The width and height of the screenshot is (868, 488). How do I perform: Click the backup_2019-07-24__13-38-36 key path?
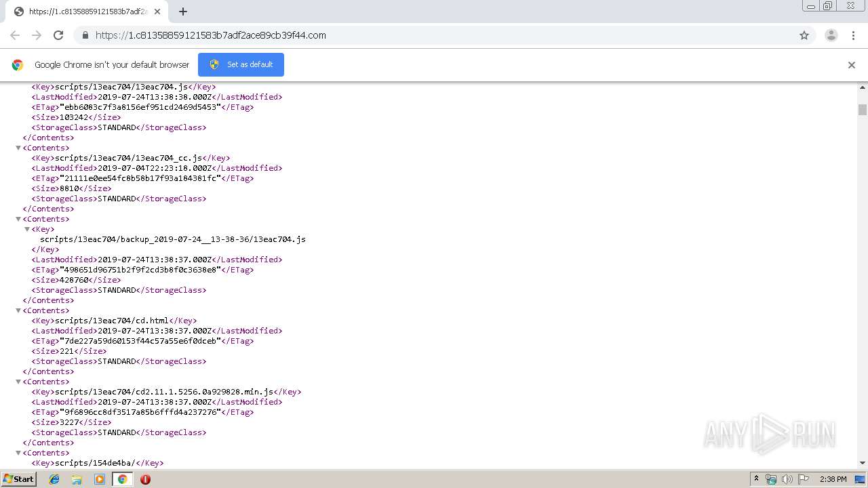(x=173, y=239)
